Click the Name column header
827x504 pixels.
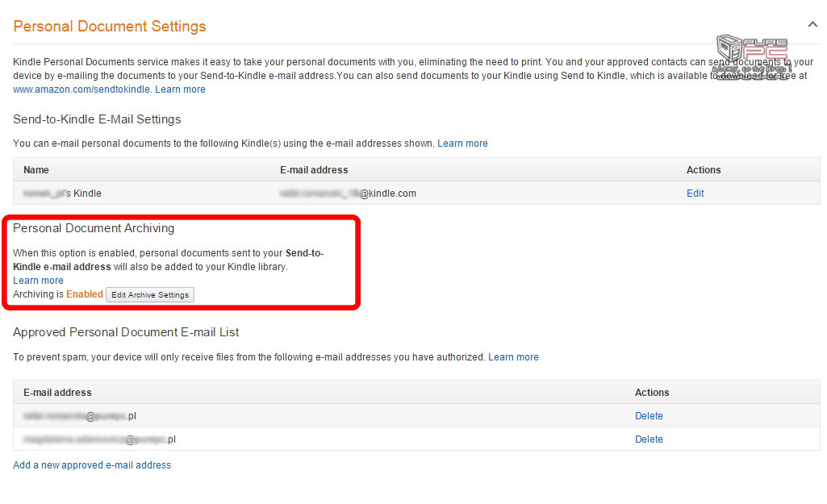tap(36, 170)
